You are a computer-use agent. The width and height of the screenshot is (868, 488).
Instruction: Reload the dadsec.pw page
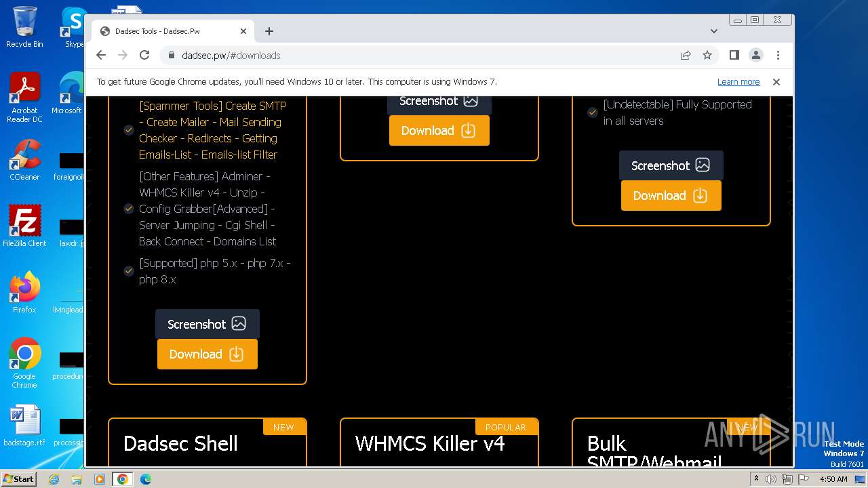pyautogui.click(x=144, y=55)
